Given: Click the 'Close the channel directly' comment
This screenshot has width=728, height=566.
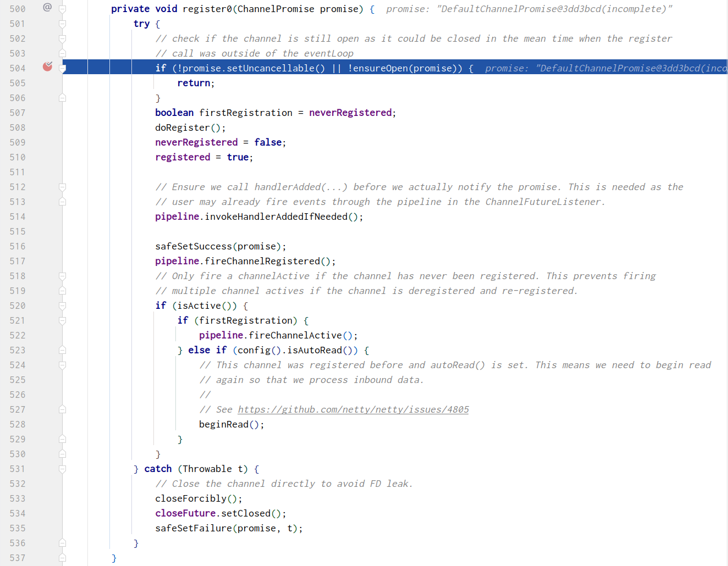Looking at the screenshot, I should (284, 484).
